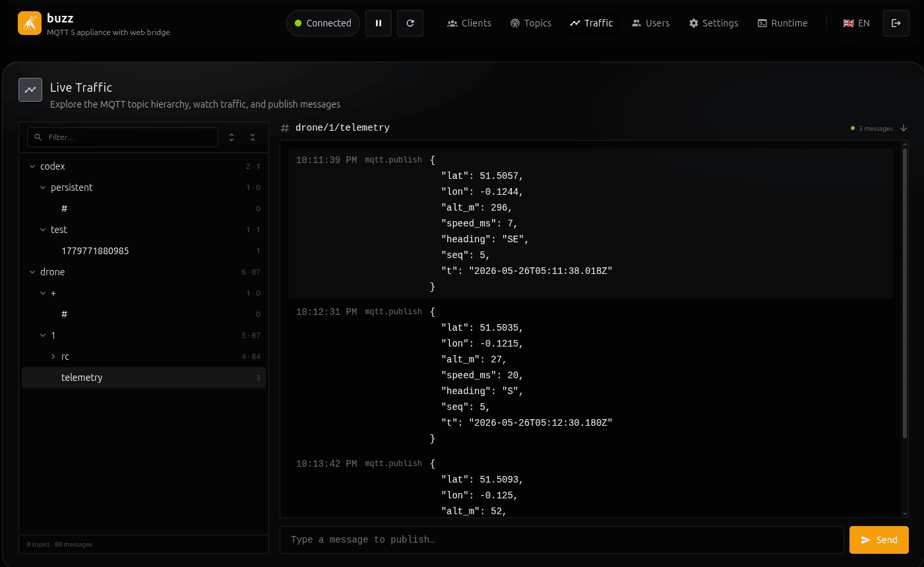Click the "t": "2026-05-26T05:12:30.180Z" line
Screen dimensions: 924x567
[x=527, y=422]
